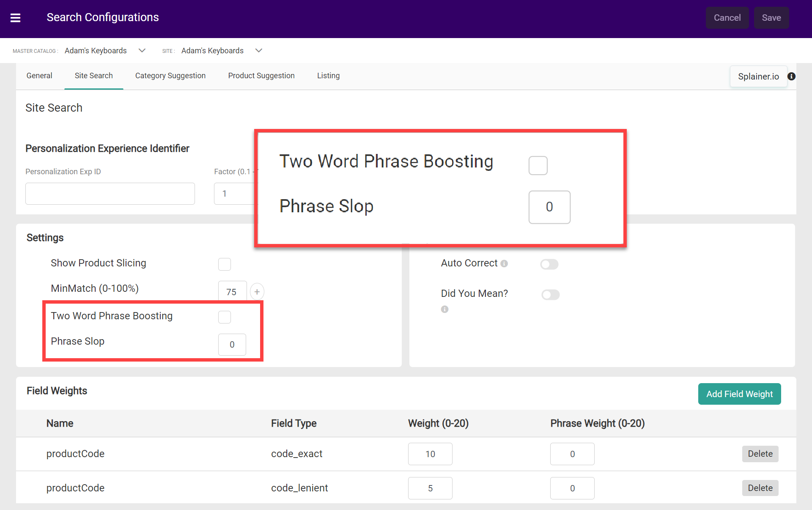Click the Add Field Weight button

(x=739, y=394)
